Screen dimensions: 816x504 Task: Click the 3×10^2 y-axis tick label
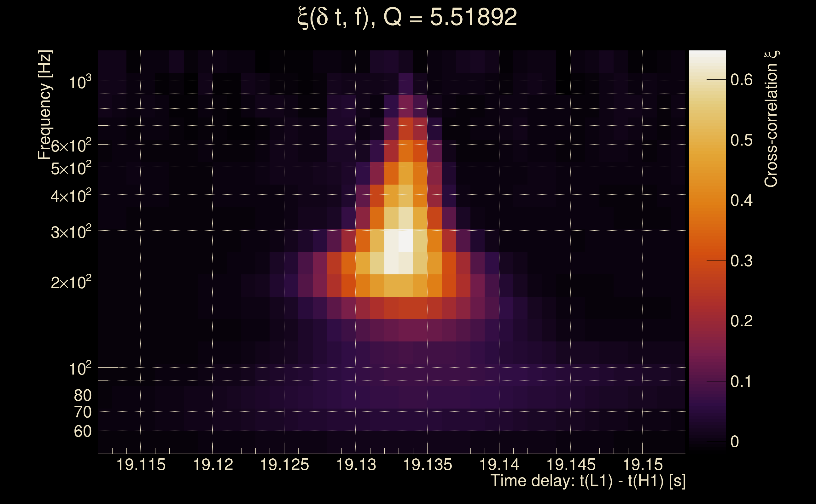(x=71, y=232)
